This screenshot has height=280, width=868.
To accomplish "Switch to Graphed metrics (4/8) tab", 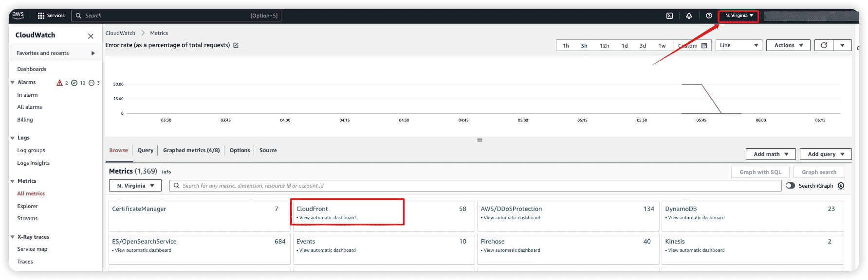I will coord(191,150).
